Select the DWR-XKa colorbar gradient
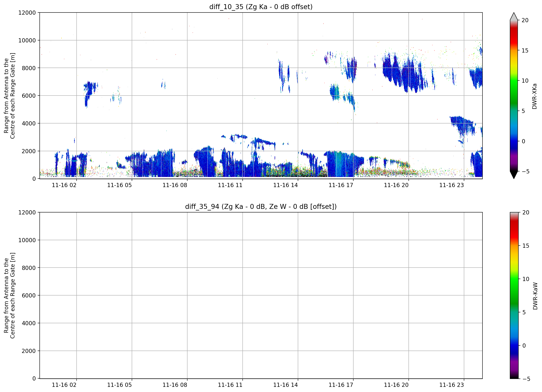 (x=514, y=96)
